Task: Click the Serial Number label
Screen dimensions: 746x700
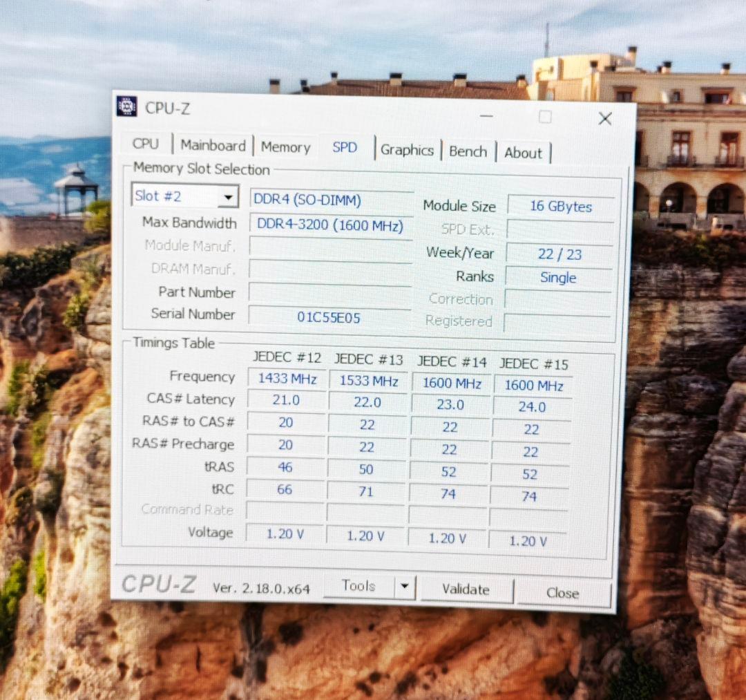Action: [193, 314]
